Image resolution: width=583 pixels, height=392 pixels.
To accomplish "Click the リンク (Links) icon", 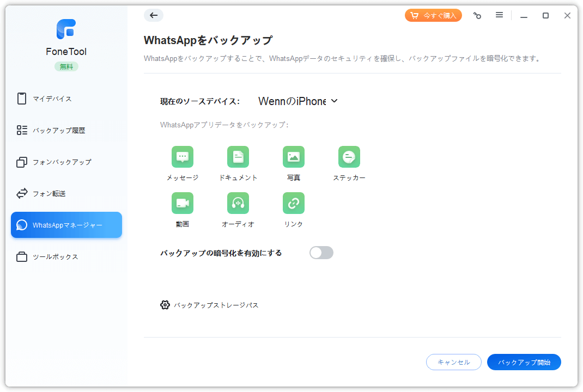I will [x=294, y=203].
